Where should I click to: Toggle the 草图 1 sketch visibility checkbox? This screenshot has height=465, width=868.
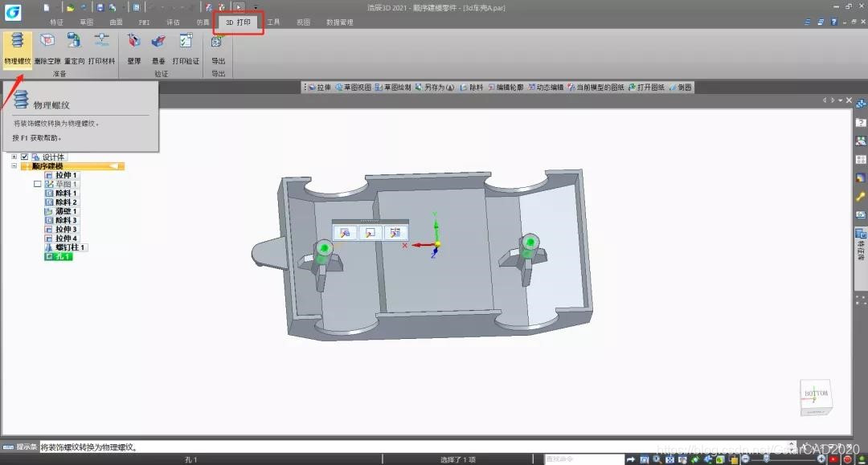(37, 184)
